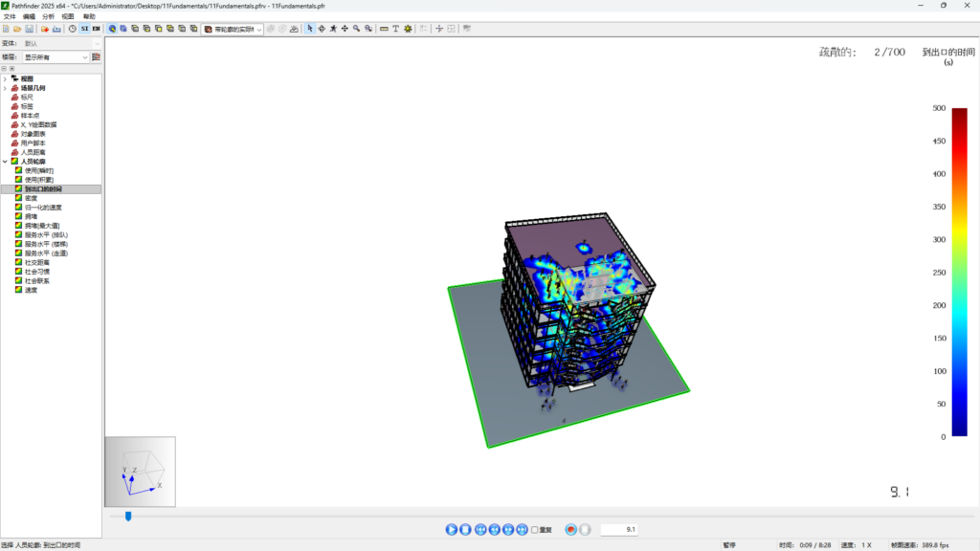Click the timeline slider handle

pyautogui.click(x=128, y=517)
